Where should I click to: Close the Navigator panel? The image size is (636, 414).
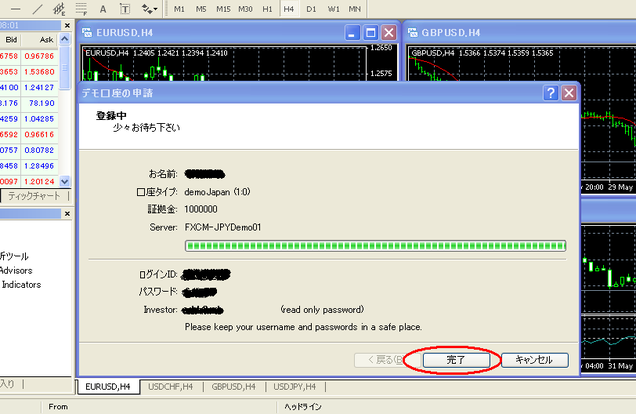tap(67, 213)
